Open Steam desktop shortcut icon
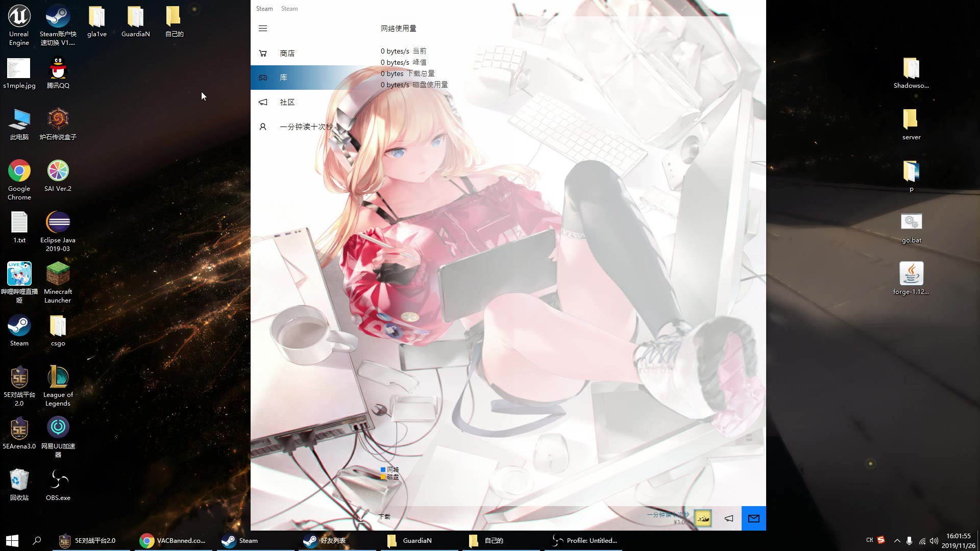The width and height of the screenshot is (980, 551). click(19, 331)
